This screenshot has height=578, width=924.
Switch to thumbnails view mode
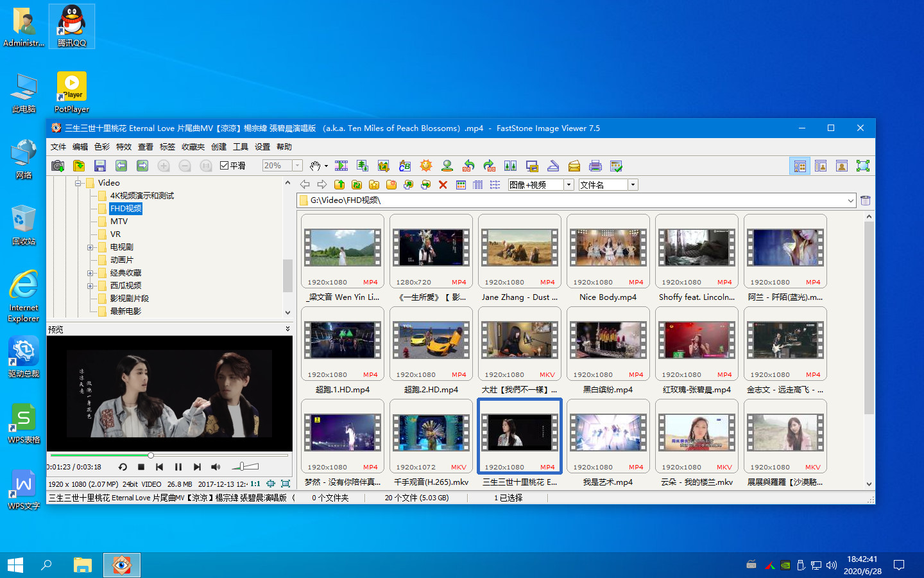tap(461, 185)
